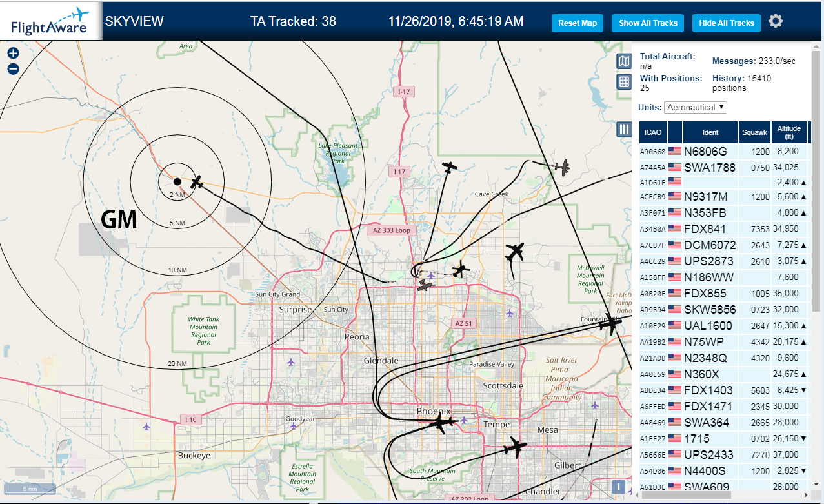Open the Units dropdown
Image resolution: width=824 pixels, height=504 pixels.
(696, 107)
